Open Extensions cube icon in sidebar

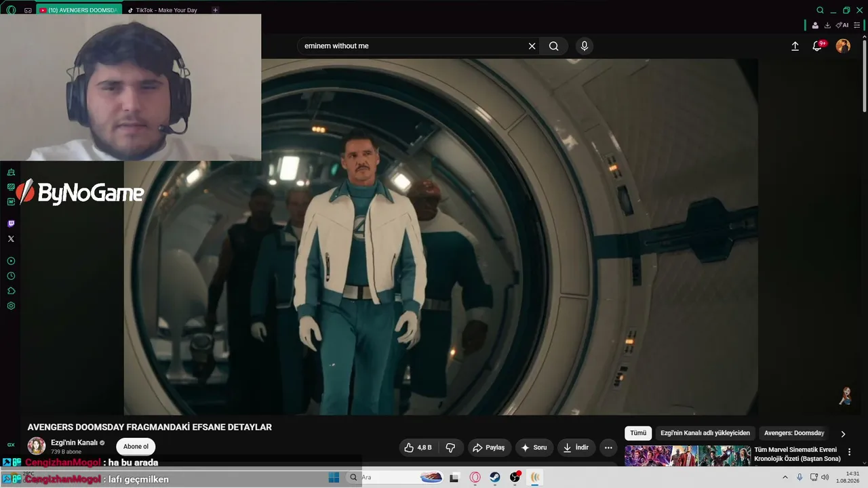[11, 291]
